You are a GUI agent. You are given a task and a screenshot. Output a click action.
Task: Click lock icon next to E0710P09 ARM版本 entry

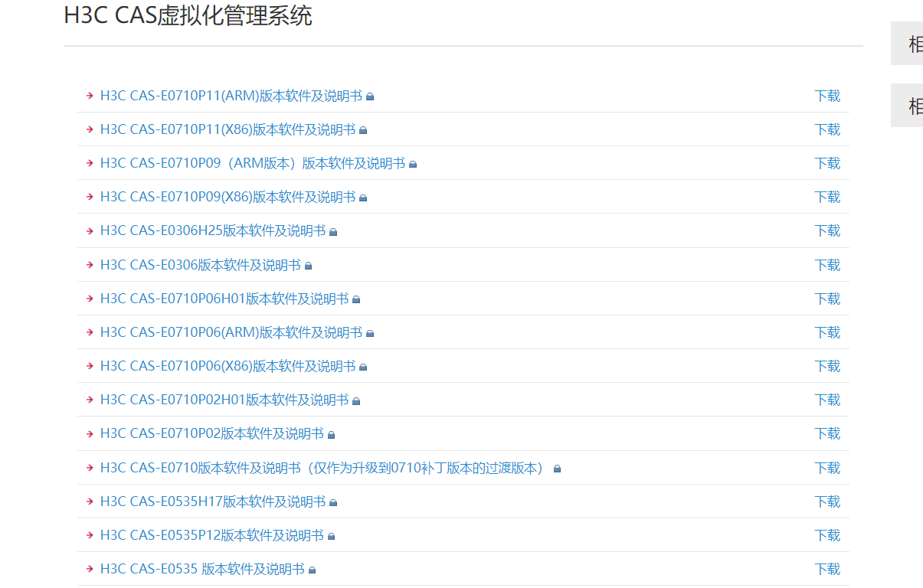(413, 164)
